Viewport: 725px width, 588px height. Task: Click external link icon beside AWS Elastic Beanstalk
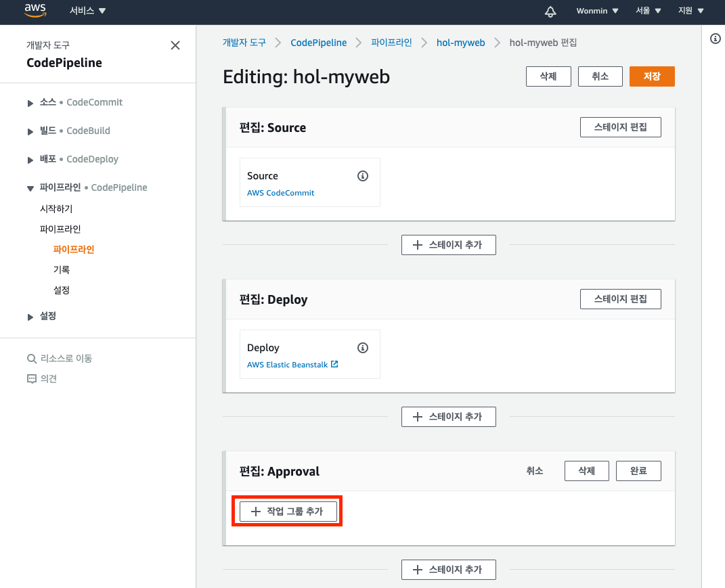pos(335,364)
